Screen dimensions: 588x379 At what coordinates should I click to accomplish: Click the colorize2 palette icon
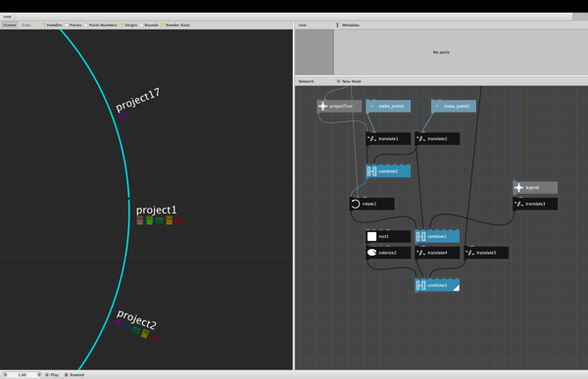371,253
